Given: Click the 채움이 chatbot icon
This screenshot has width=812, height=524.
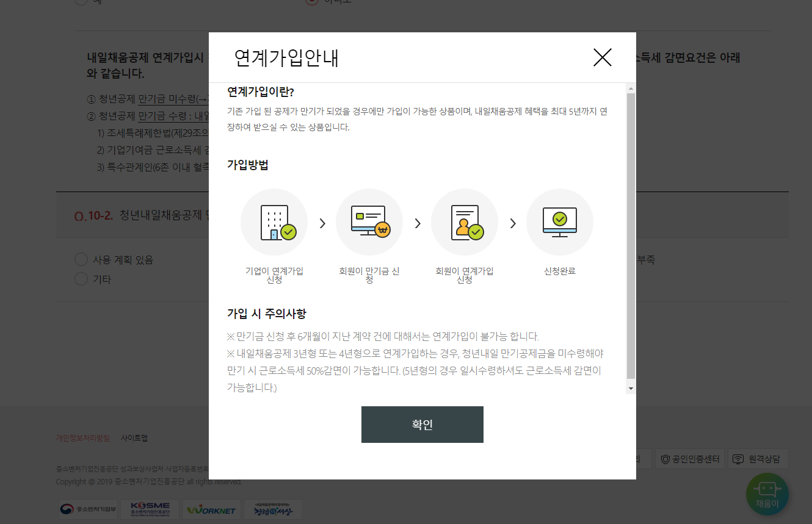Looking at the screenshot, I should point(767,494).
